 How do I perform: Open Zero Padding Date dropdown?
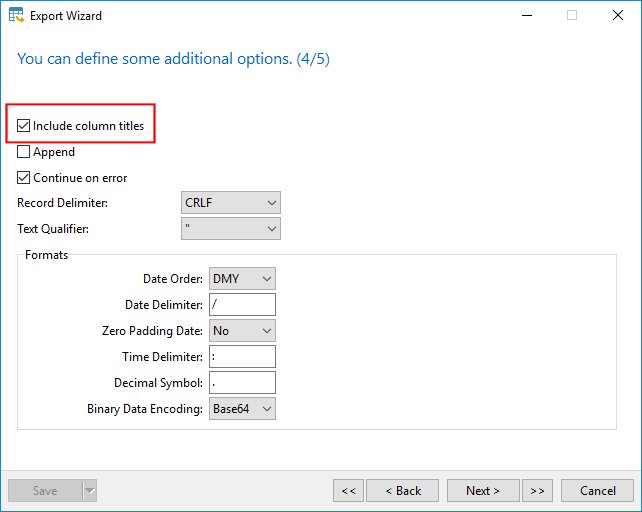click(x=242, y=331)
